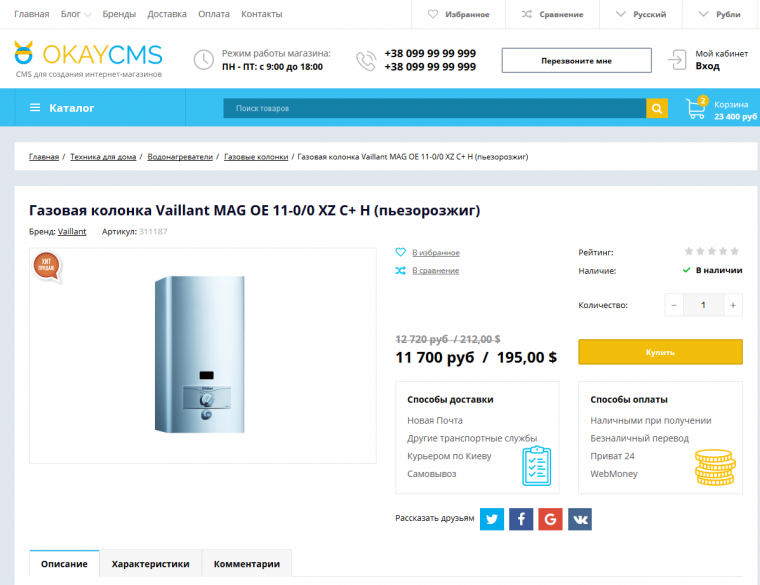Expand the Рубли currency dropdown

point(719,15)
